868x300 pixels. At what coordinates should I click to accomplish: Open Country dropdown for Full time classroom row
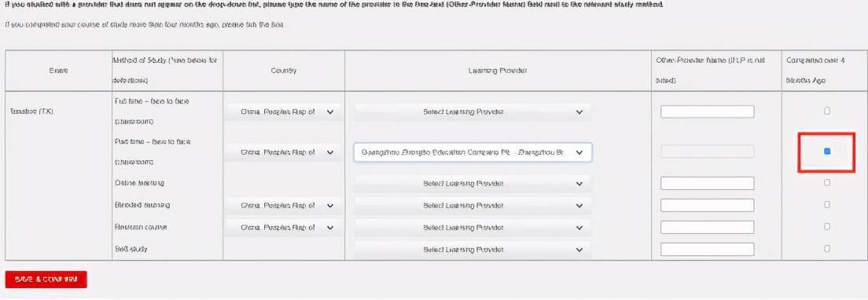[283, 112]
